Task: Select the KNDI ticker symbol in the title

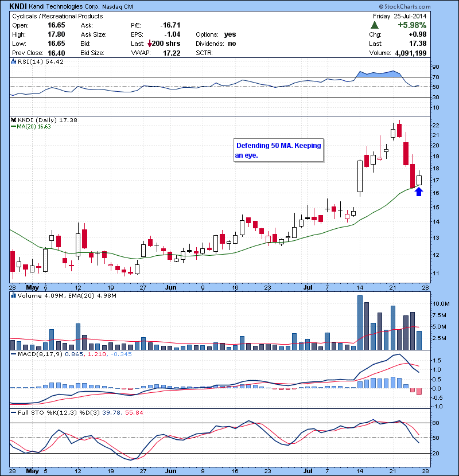Action: pyautogui.click(x=18, y=6)
